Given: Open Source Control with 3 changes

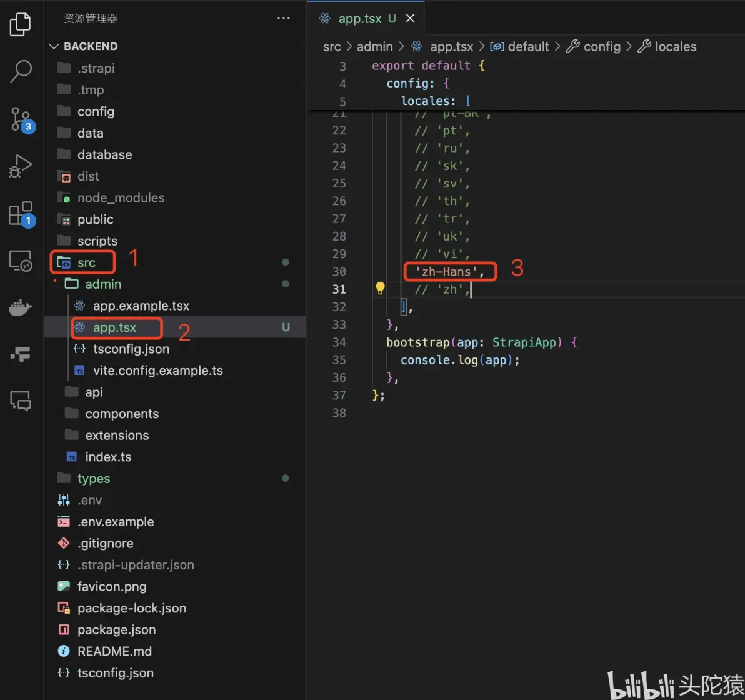Looking at the screenshot, I should coord(21,119).
